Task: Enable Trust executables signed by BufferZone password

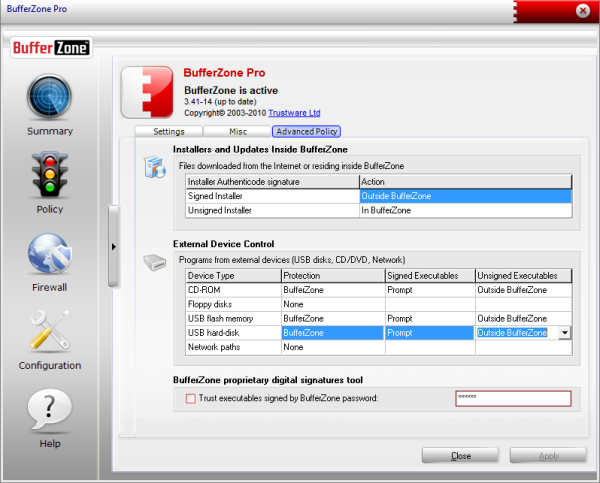Action: [191, 398]
